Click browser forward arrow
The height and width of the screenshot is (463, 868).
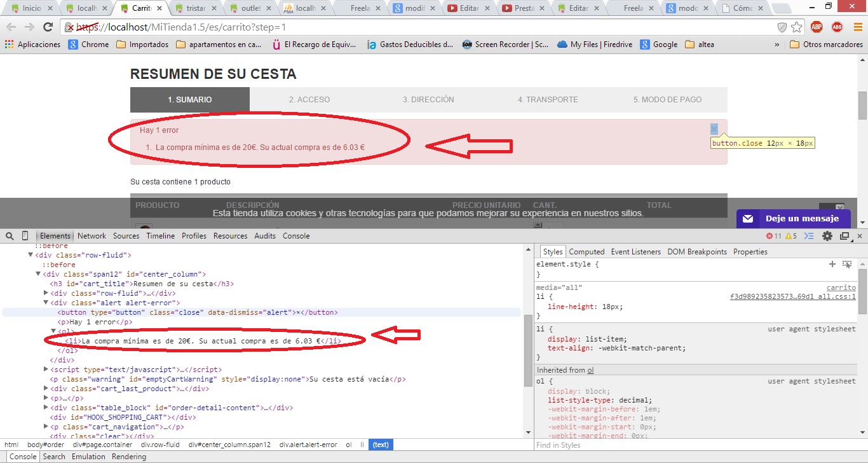(29, 27)
